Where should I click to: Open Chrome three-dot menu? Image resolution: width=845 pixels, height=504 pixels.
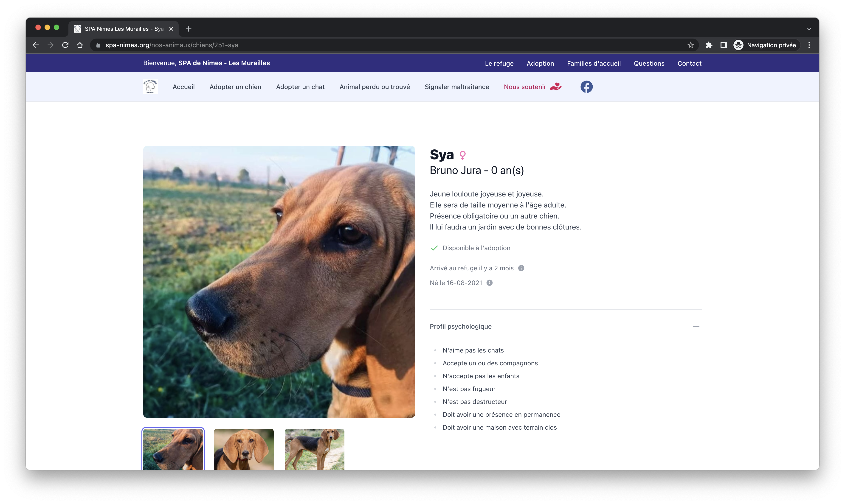coord(809,45)
